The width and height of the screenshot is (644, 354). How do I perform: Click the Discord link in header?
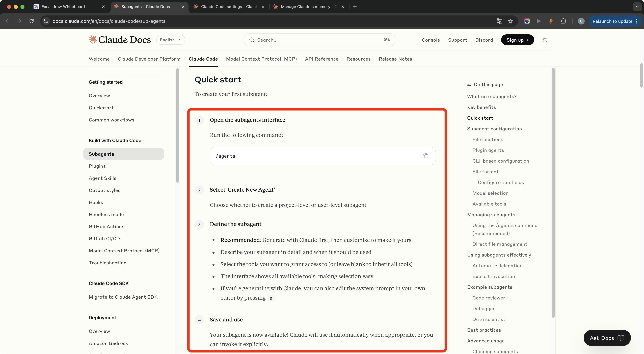coord(484,40)
